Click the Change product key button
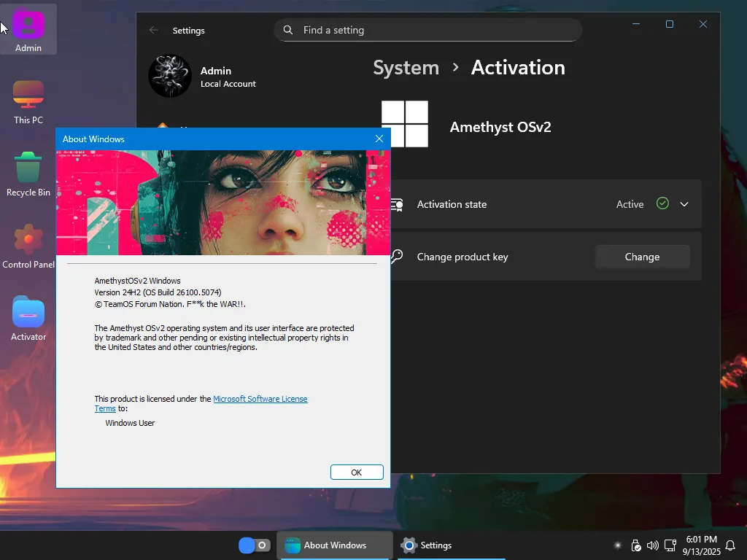Screen dimensions: 747x560 [642, 257]
